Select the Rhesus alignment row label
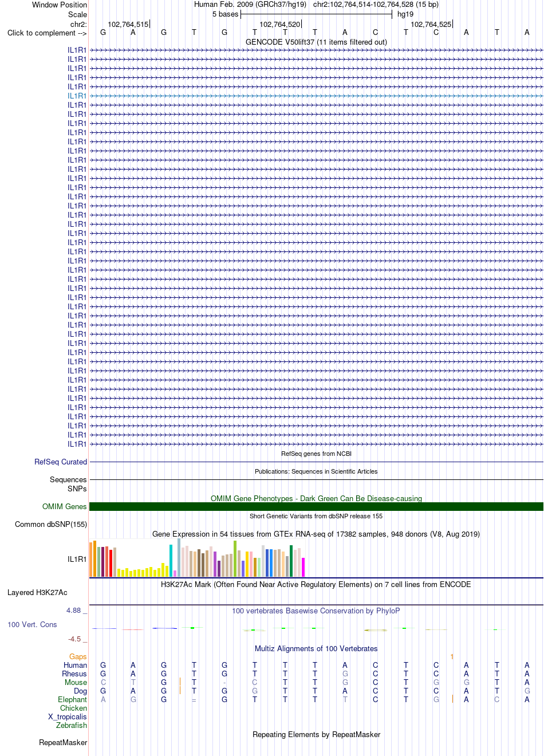 (x=74, y=674)
